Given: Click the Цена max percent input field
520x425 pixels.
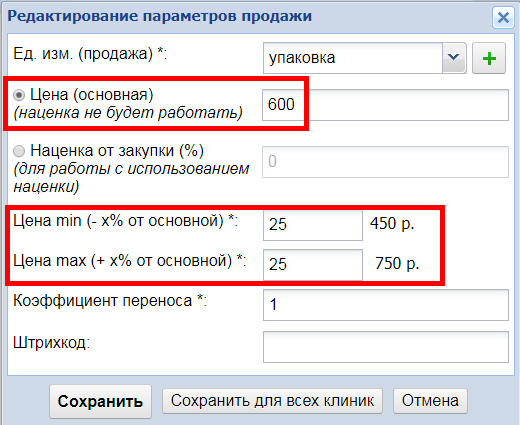Looking at the screenshot, I should [x=313, y=265].
